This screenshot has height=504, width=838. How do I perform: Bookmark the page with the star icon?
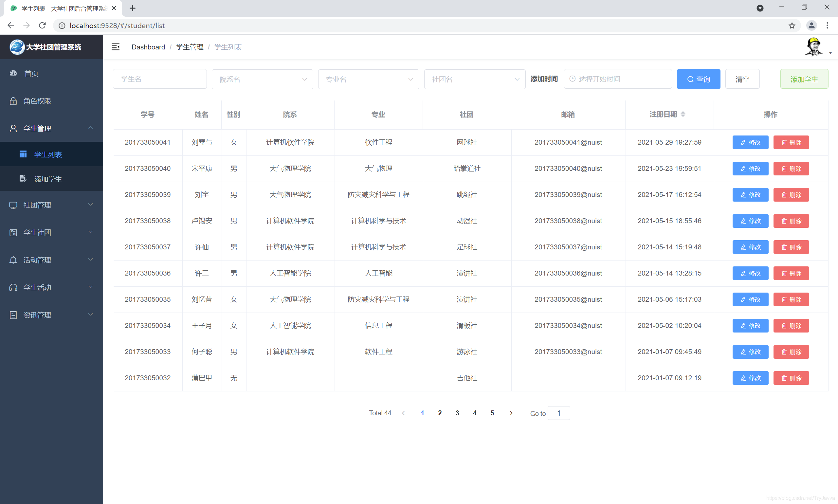(x=792, y=26)
